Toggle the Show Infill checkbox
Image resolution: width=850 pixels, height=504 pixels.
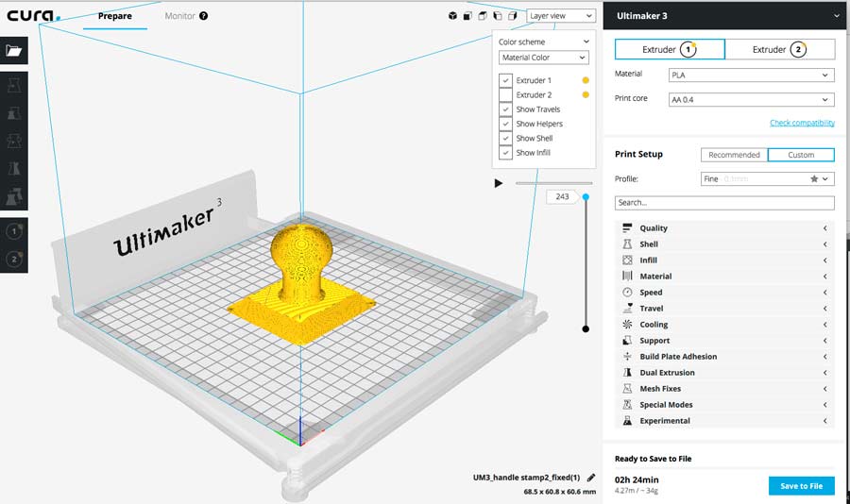click(x=506, y=153)
